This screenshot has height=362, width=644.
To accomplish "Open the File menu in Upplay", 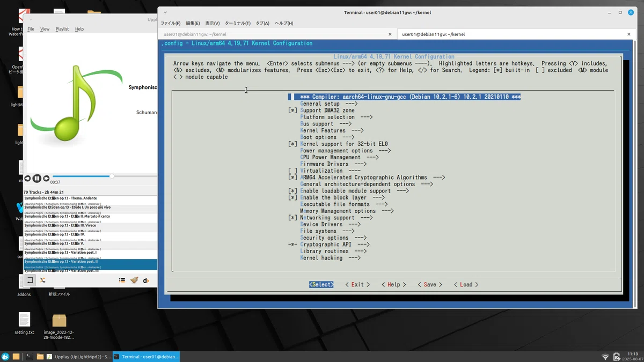I will click(31, 29).
